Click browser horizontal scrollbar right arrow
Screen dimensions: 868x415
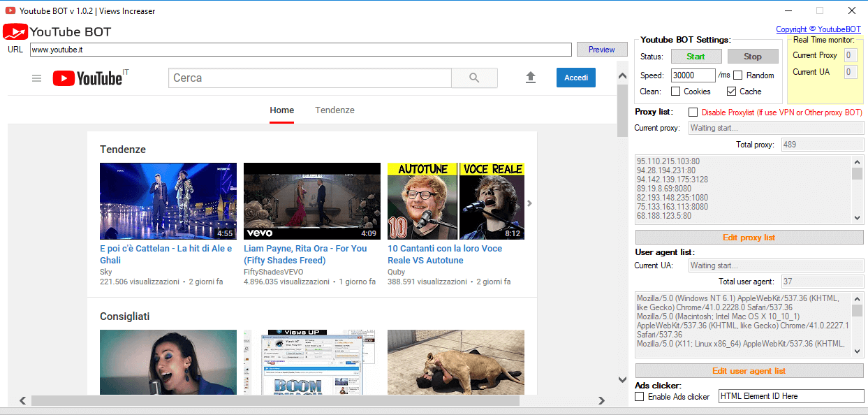[x=601, y=400]
